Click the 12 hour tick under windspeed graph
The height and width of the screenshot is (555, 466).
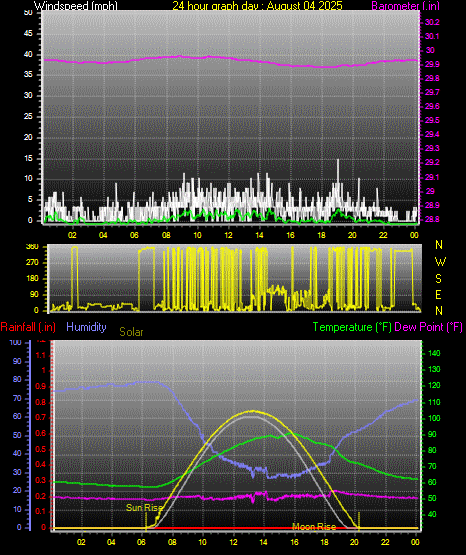pyautogui.click(x=229, y=235)
